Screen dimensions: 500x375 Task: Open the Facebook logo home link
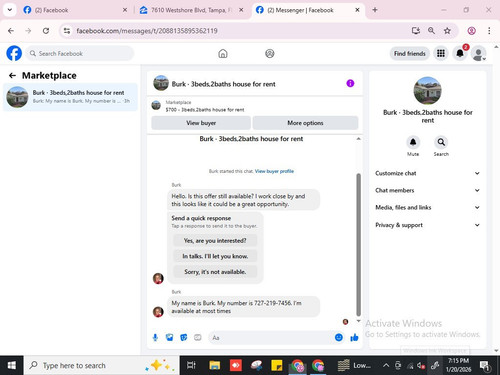[14, 53]
